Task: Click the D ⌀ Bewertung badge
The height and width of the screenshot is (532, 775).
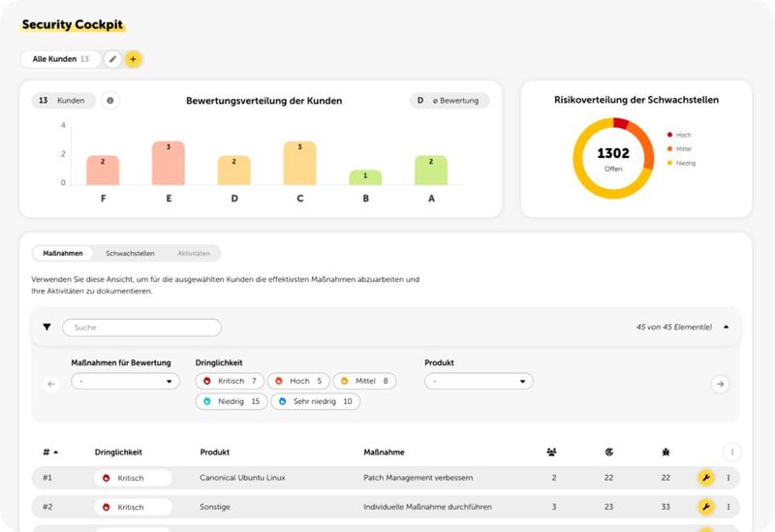Action: (x=449, y=101)
